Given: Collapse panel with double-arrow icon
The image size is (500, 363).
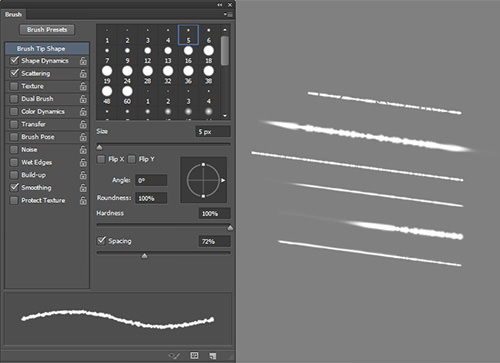Looking at the screenshot, I should click(220, 5).
